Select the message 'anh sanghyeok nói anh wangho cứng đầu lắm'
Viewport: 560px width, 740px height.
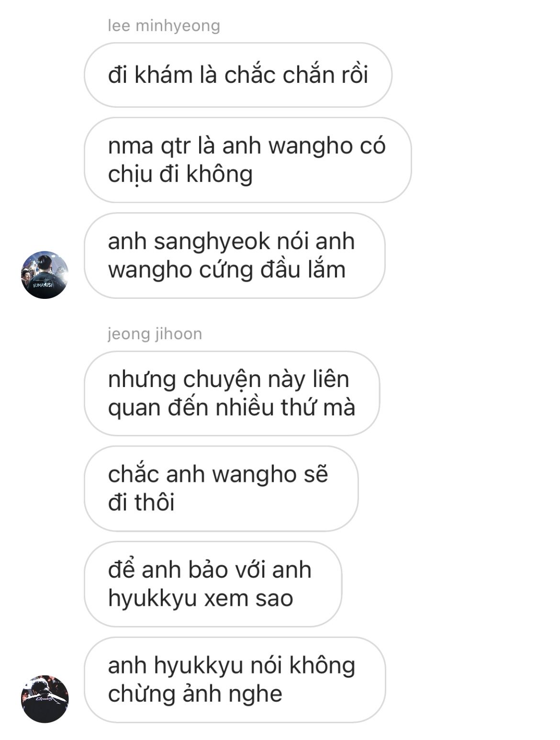coord(235,255)
